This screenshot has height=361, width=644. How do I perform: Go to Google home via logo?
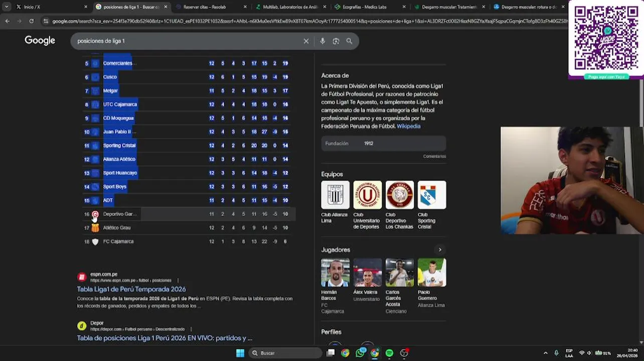(40, 41)
